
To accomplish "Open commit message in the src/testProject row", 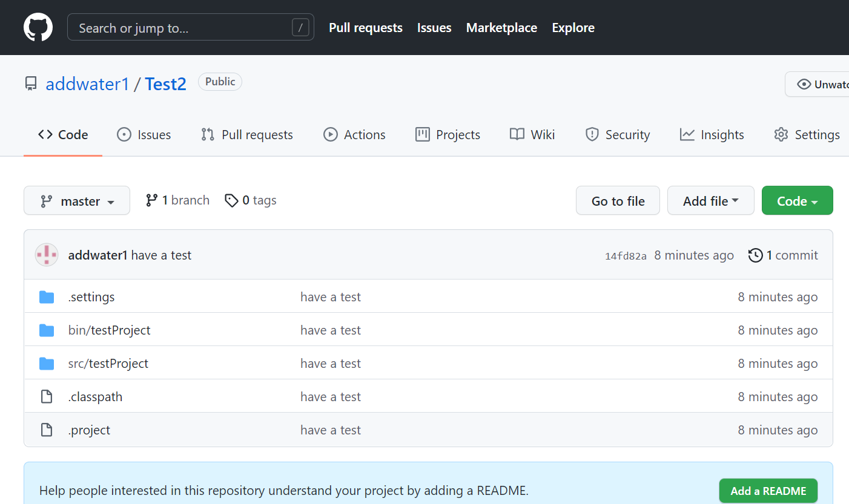I will pyautogui.click(x=331, y=364).
